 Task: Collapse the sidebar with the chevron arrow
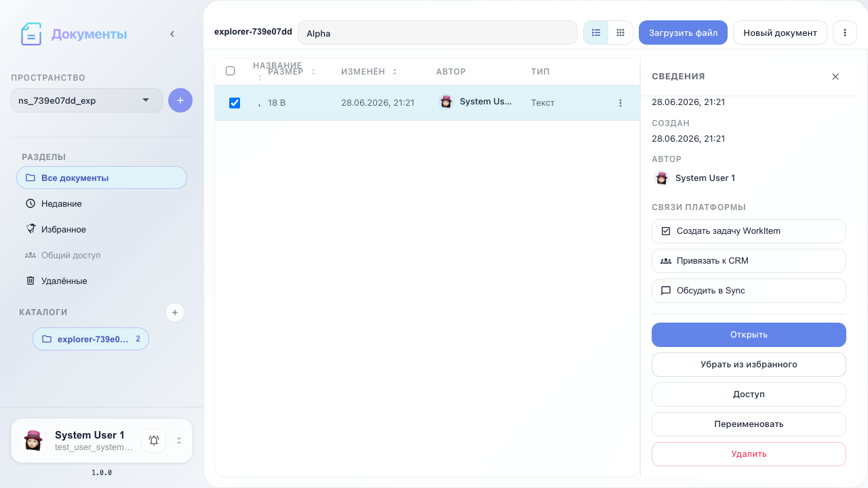click(x=172, y=34)
